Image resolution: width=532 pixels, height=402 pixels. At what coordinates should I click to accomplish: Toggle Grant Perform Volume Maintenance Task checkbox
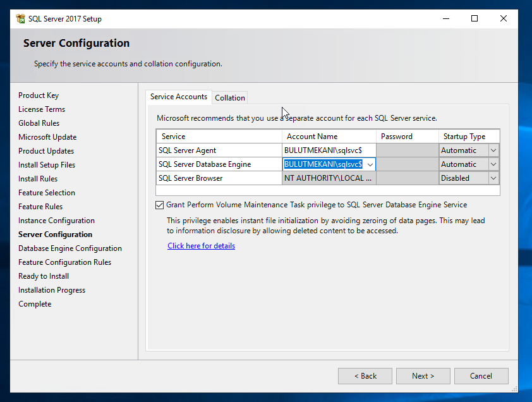tap(159, 205)
